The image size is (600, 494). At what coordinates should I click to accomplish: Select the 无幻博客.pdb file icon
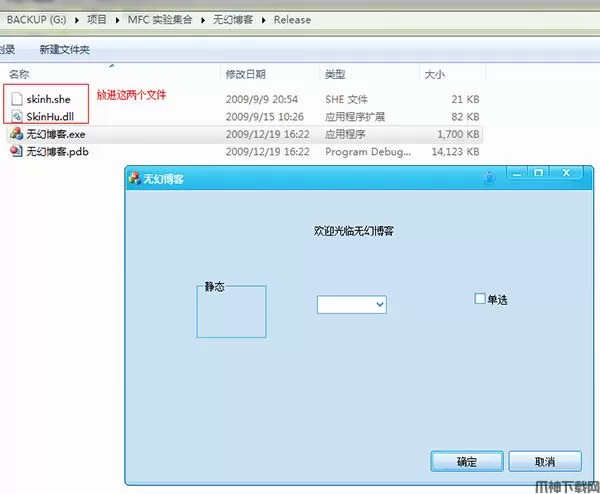[x=16, y=151]
